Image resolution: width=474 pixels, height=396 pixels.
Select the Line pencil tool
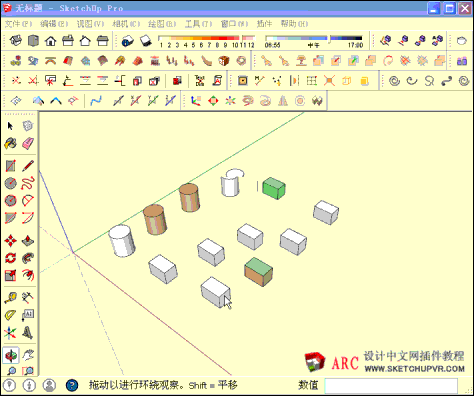pyautogui.click(x=28, y=166)
